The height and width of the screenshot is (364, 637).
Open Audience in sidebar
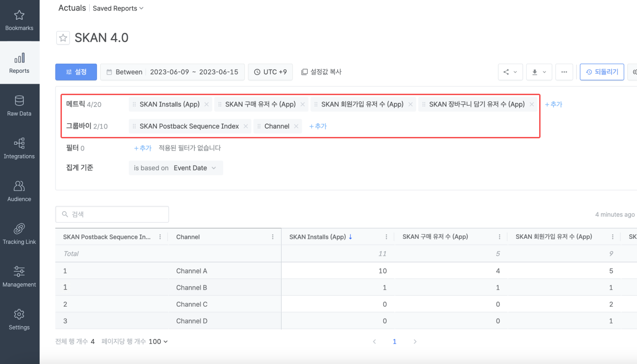coord(19,192)
